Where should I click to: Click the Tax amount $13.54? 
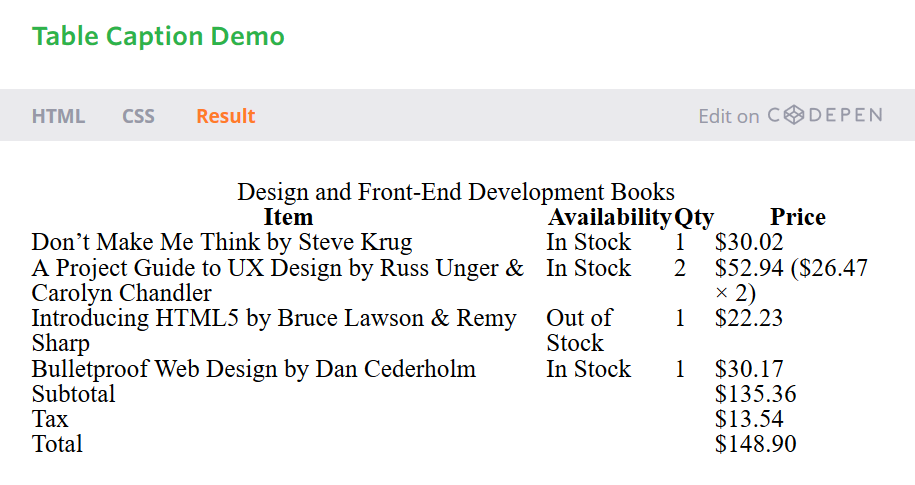(x=749, y=419)
